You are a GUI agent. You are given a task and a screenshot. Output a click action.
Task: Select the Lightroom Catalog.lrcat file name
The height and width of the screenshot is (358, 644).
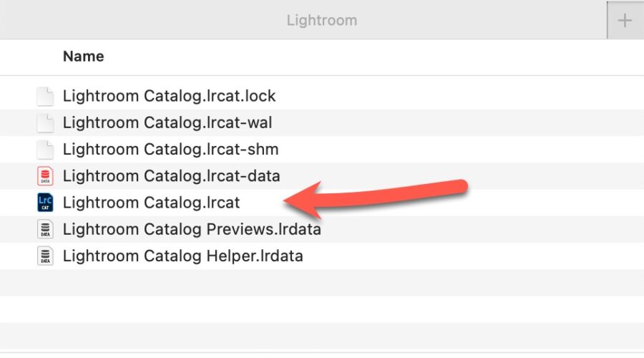(151, 203)
